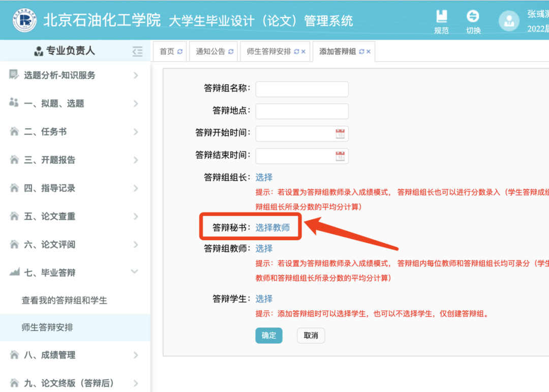The height and width of the screenshot is (392, 549).
Task: Click 选择 link next to 答辩学生
Action: [264, 299]
